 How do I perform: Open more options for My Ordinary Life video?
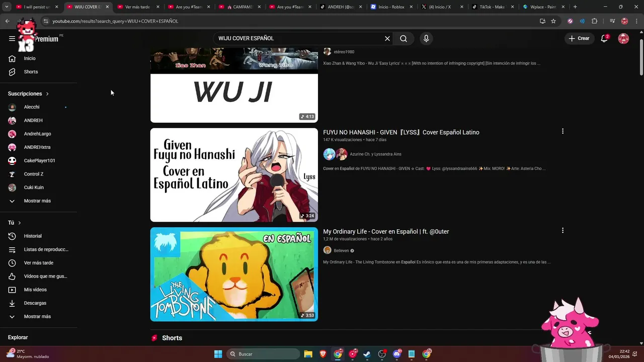click(562, 230)
